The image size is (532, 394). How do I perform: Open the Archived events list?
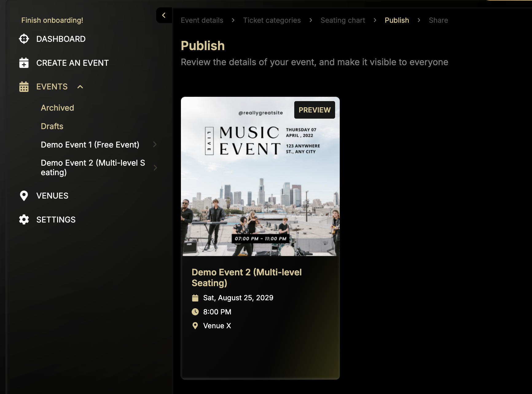click(57, 108)
